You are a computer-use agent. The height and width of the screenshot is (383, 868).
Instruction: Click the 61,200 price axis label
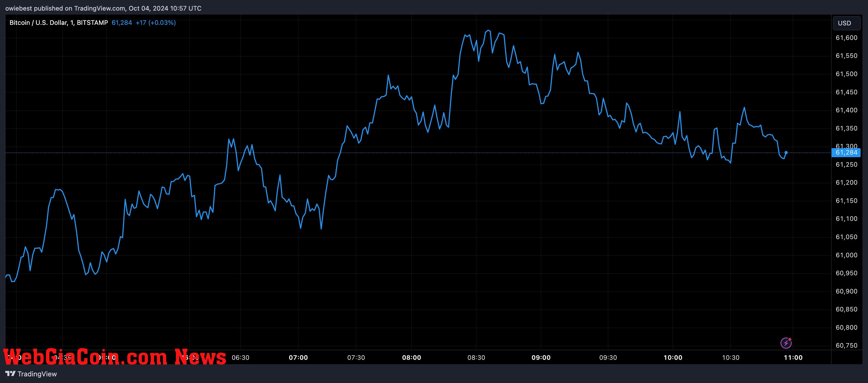click(x=846, y=183)
